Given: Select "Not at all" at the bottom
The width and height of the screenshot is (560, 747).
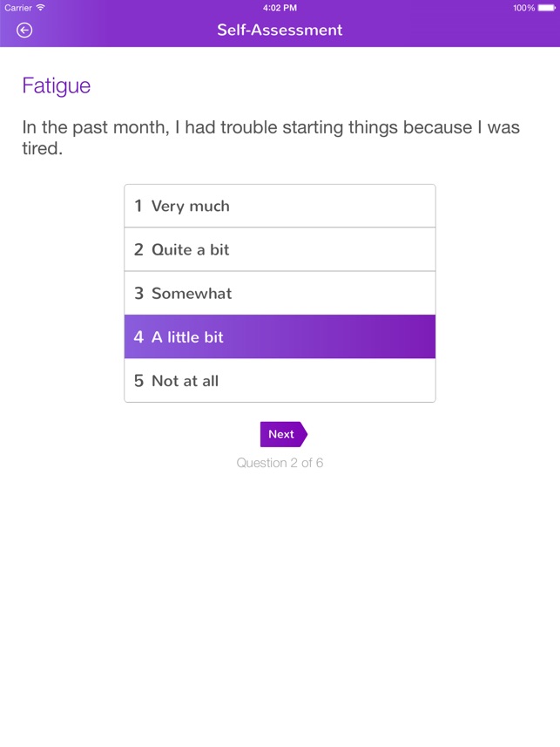Looking at the screenshot, I should click(279, 381).
